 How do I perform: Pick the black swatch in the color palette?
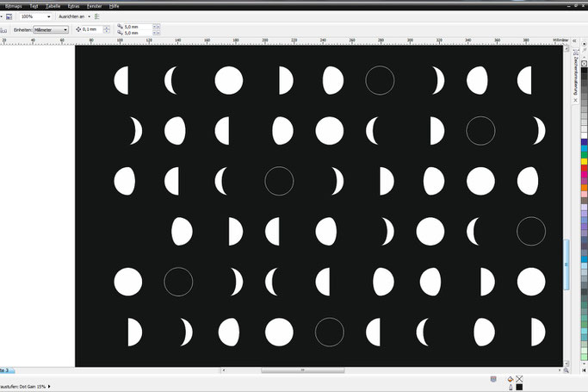pos(585,71)
